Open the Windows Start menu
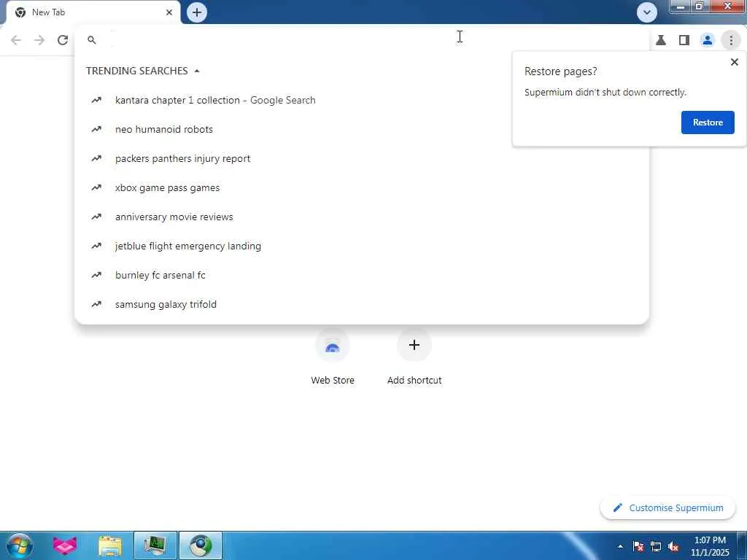The image size is (747, 560). tap(20, 545)
